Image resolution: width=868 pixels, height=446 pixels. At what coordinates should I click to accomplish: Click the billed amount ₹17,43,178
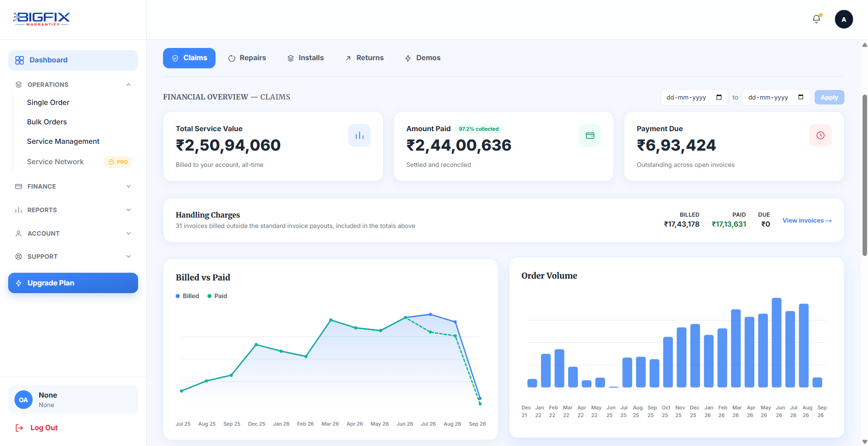click(x=681, y=224)
